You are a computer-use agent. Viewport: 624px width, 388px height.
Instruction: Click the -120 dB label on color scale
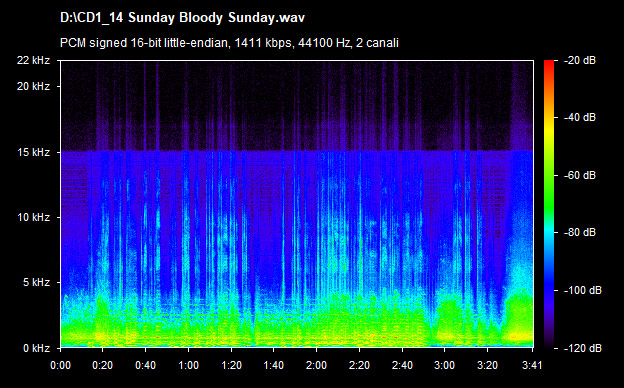click(583, 348)
